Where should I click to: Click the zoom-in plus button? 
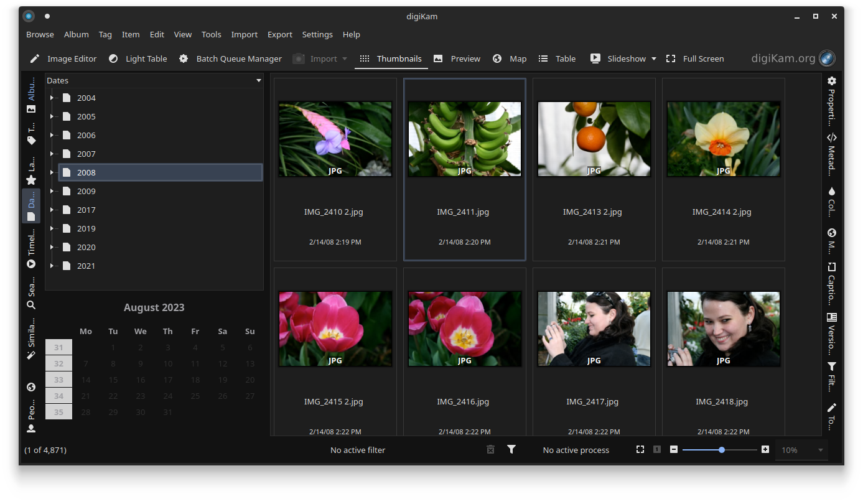coord(765,449)
